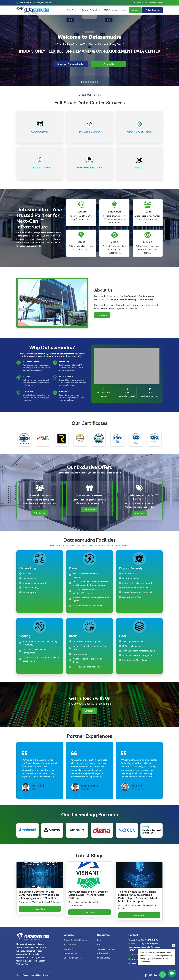Open the Careers menu item
Screen dimensions: 179x980
[116, 10]
